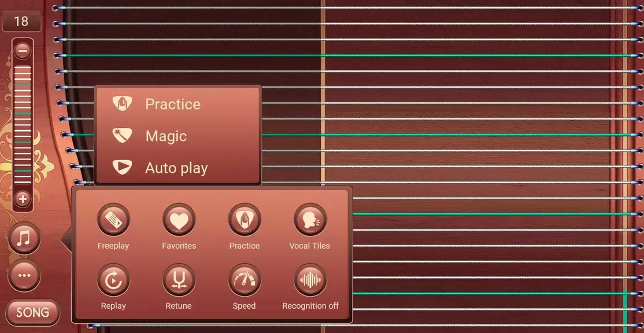
Task: Open the Speed gauge icon
Action: tap(244, 280)
